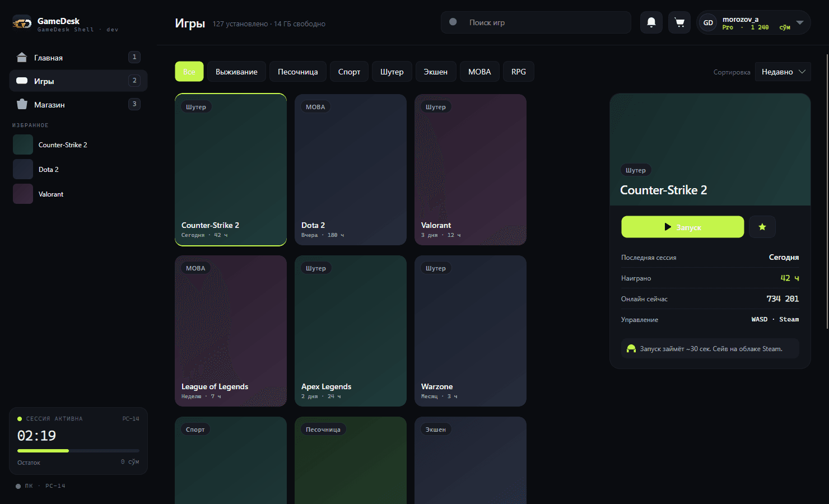Viewport: 829px width, 504px height.
Task: Click the PC-14 status dot icon
Action: pos(18,486)
